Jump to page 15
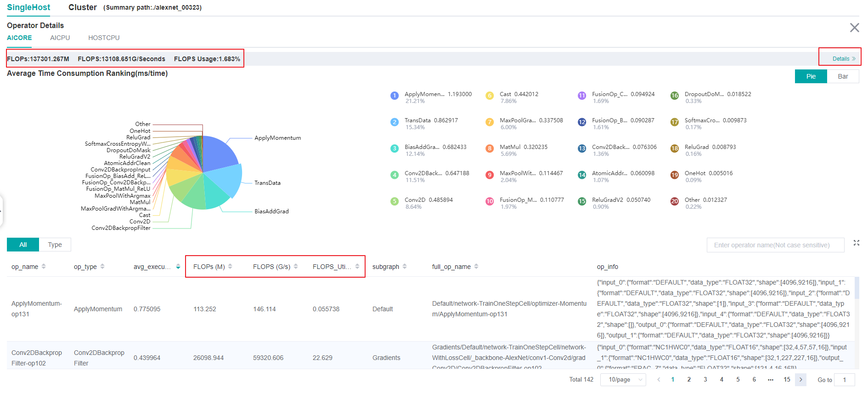This screenshot has height=394, width=868. pyautogui.click(x=787, y=380)
